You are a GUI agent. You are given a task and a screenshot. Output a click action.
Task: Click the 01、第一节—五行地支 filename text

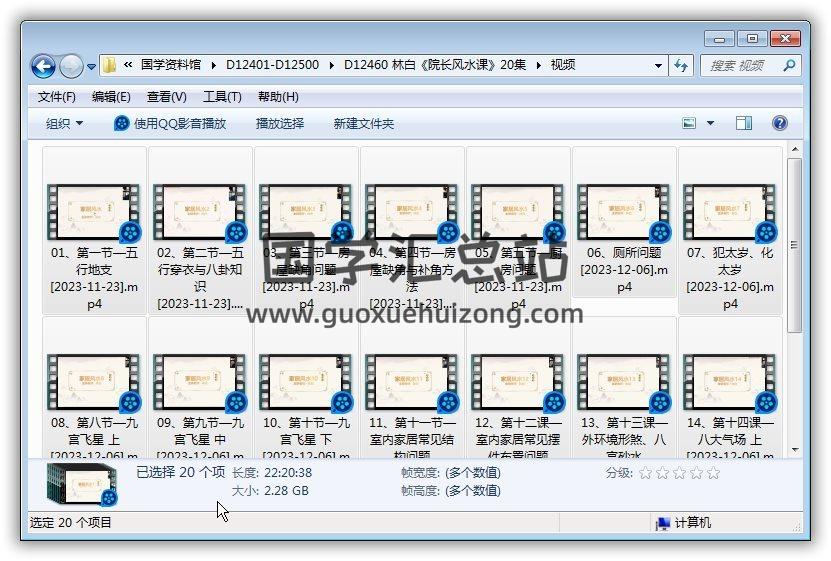click(x=94, y=278)
